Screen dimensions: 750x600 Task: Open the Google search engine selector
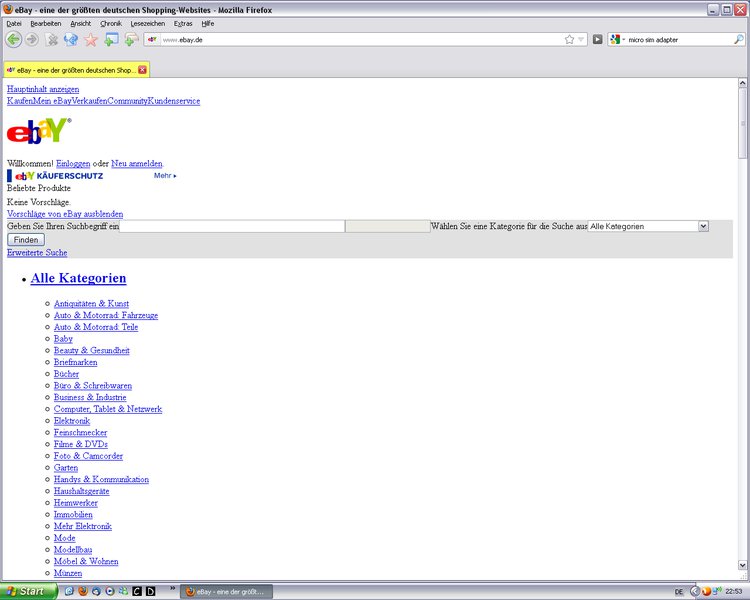tap(618, 40)
